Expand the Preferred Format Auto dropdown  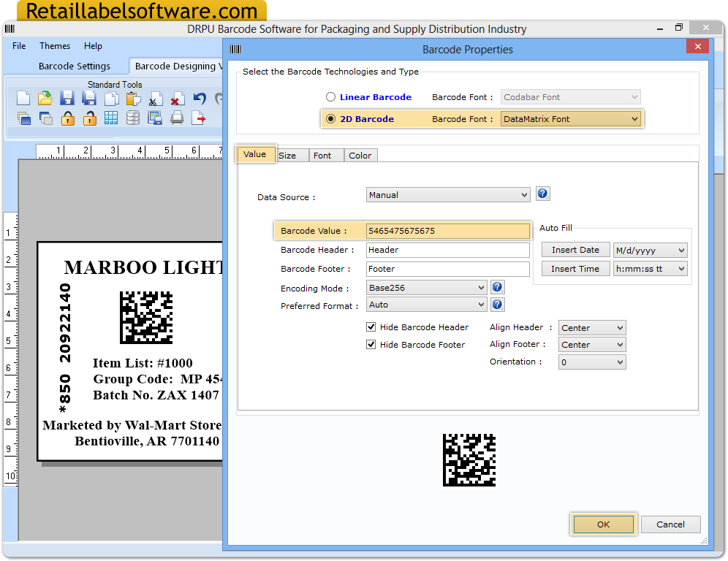click(x=426, y=305)
